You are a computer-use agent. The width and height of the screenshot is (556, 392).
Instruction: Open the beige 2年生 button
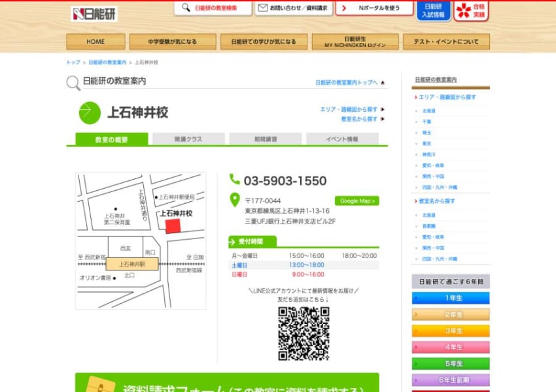[x=451, y=314]
